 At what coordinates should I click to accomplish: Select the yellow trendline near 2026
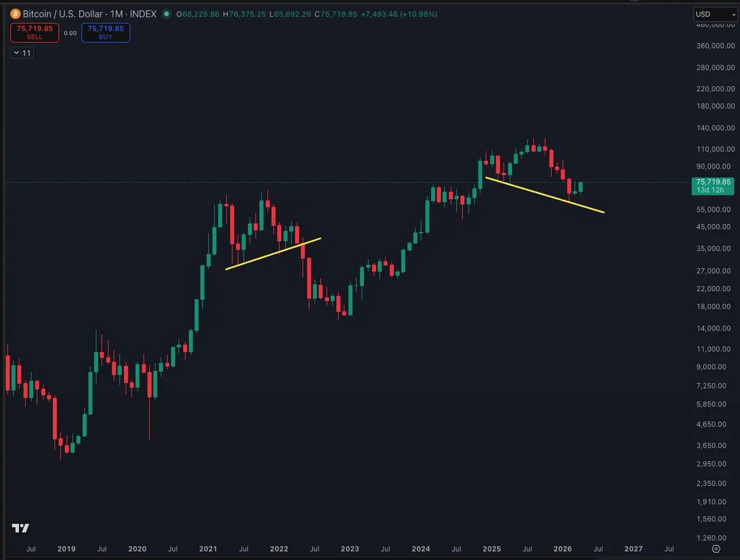pos(545,195)
